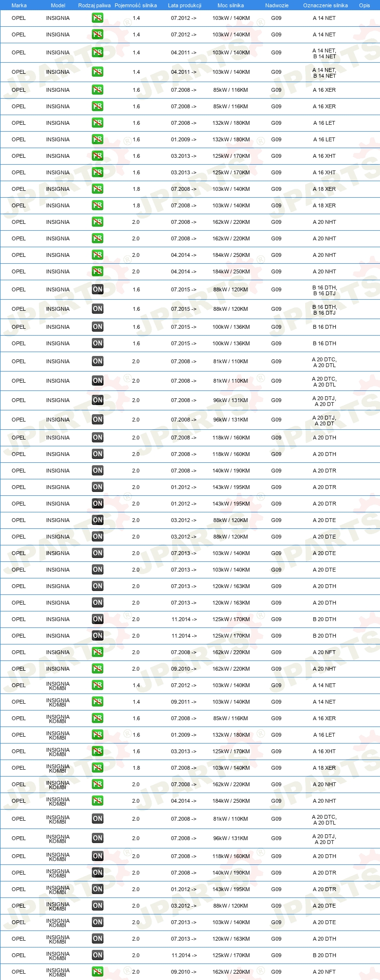Click PB icon in Insignia Kombi A 18 XER row
This screenshot has height=980, width=380.
click(97, 768)
